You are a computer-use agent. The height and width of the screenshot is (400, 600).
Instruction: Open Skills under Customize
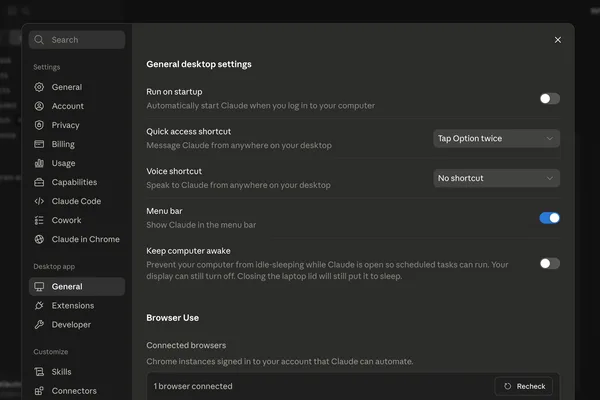[77, 372]
